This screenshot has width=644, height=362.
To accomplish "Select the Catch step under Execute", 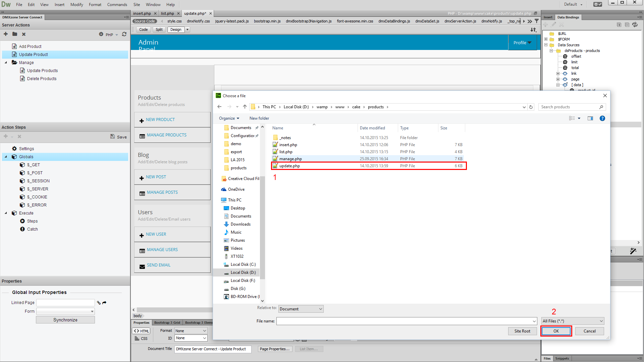I will tap(32, 229).
